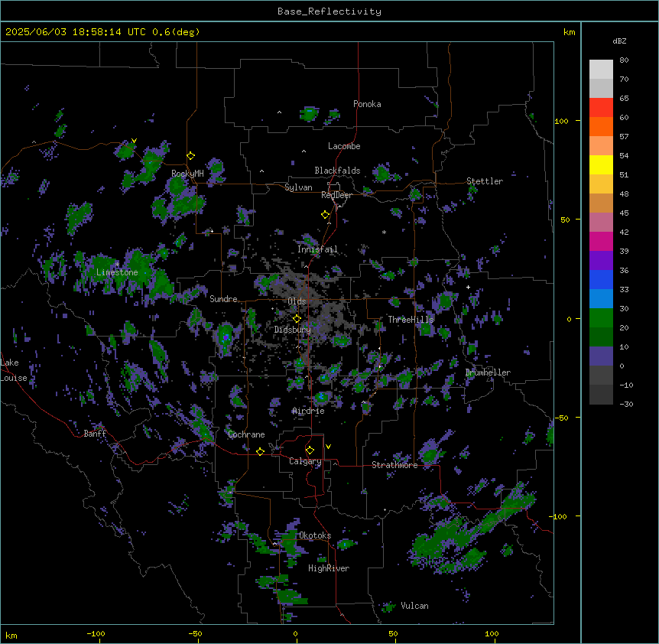This screenshot has width=659, height=644.
Task: Click the light blue 30-33 dBZ swatch
Action: tap(601, 299)
